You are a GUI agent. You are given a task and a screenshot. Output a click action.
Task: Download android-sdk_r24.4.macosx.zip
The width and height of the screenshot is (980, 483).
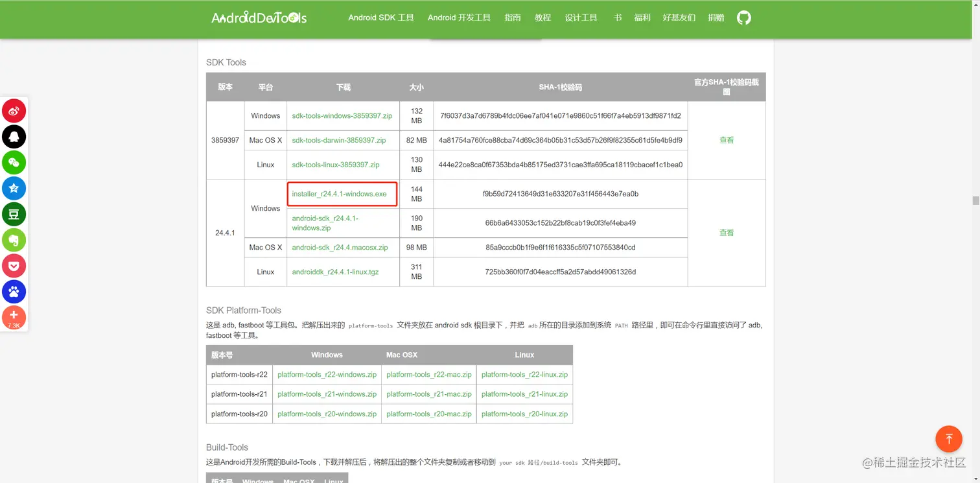pyautogui.click(x=340, y=248)
